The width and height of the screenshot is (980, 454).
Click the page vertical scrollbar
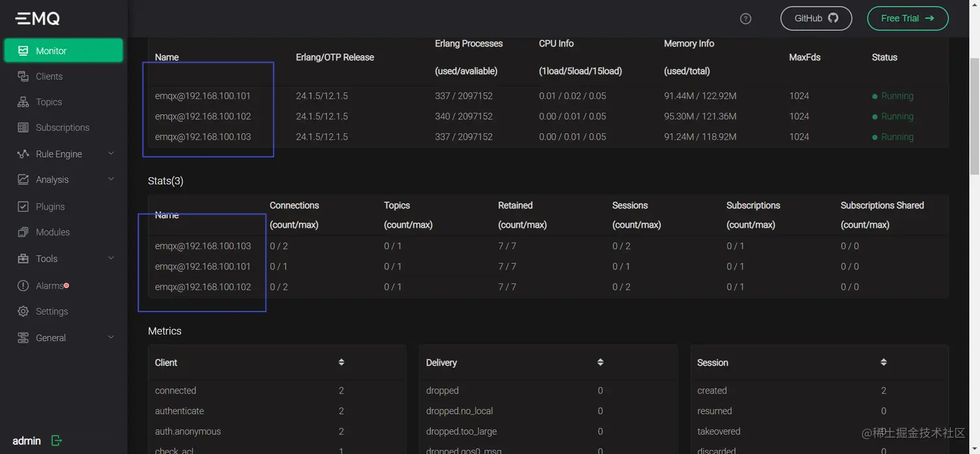pyautogui.click(x=974, y=117)
